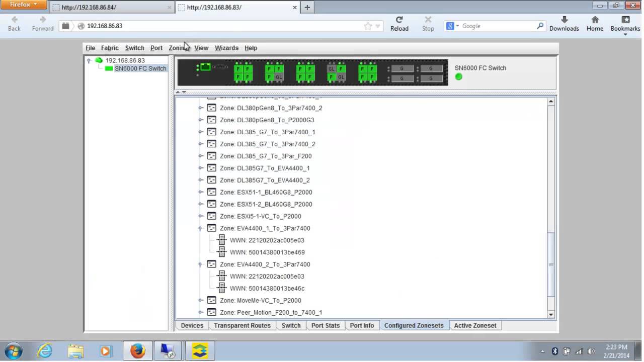This screenshot has height=362, width=644.
Task: Click the fabric cloud icon beside 192.168.86.83
Action: tap(99, 60)
